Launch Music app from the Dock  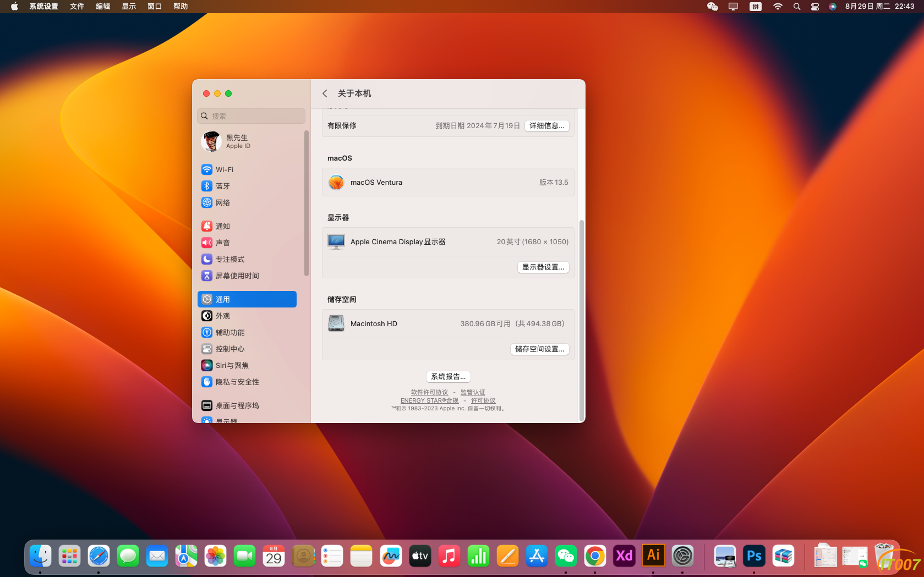[449, 556]
